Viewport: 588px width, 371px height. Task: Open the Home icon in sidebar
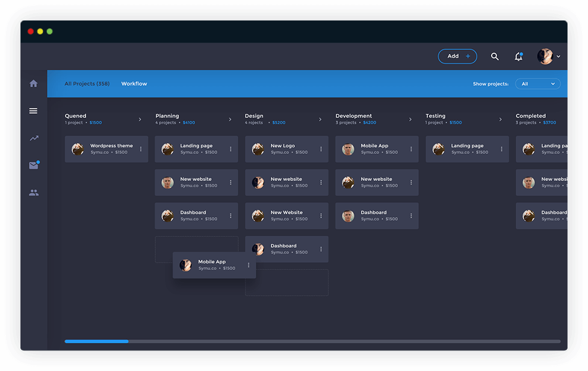[x=34, y=84]
